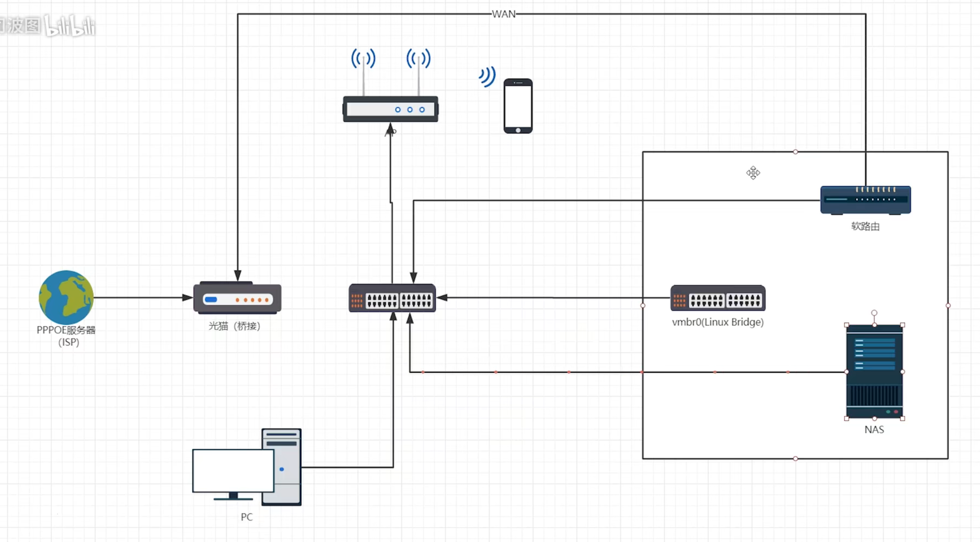Click the bilibili watermark logo

[70, 26]
